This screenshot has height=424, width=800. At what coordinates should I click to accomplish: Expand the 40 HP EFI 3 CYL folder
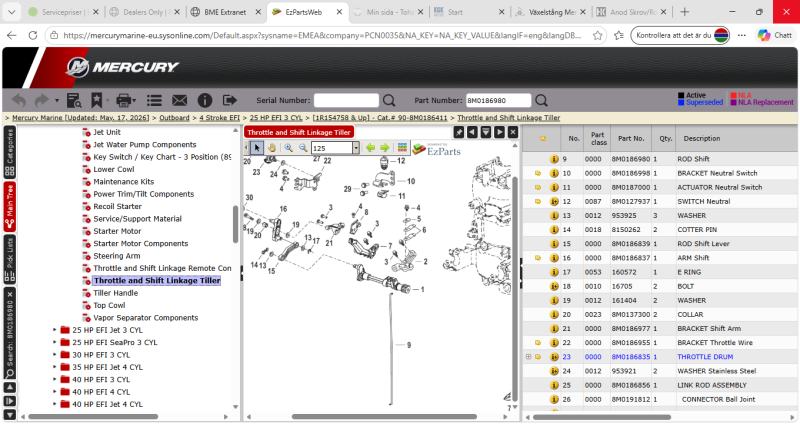(55, 380)
